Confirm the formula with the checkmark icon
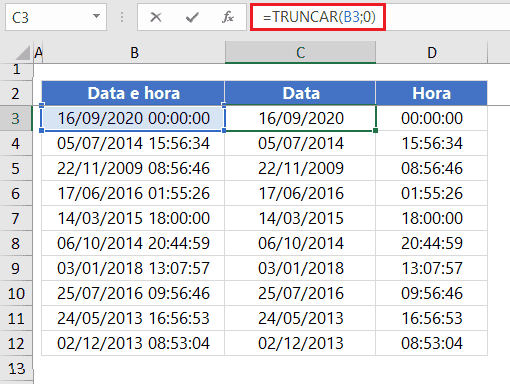This screenshot has height=384, width=510. click(x=192, y=17)
